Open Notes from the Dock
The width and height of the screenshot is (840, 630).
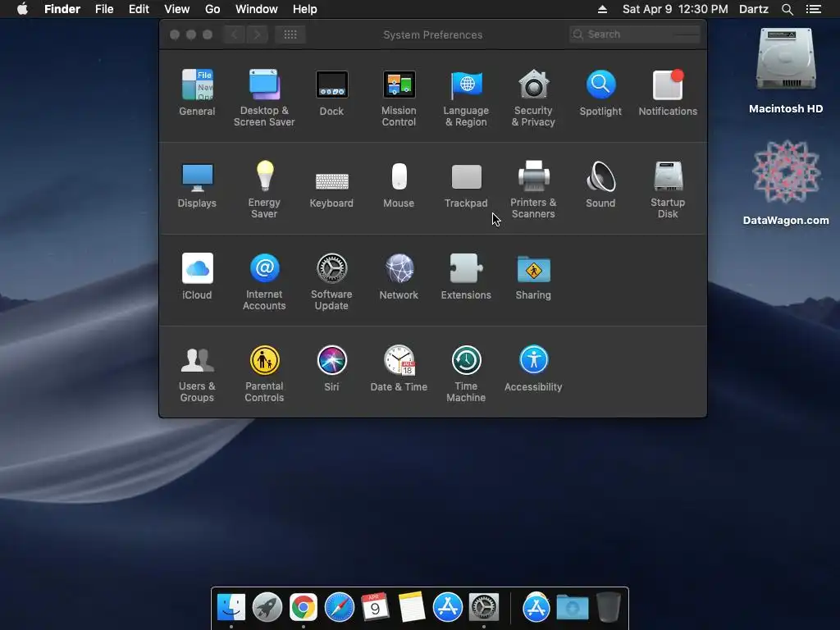click(x=412, y=608)
